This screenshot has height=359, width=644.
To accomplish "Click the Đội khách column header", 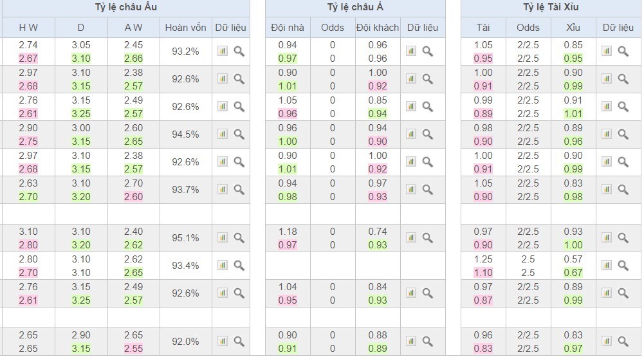I will click(x=378, y=28).
